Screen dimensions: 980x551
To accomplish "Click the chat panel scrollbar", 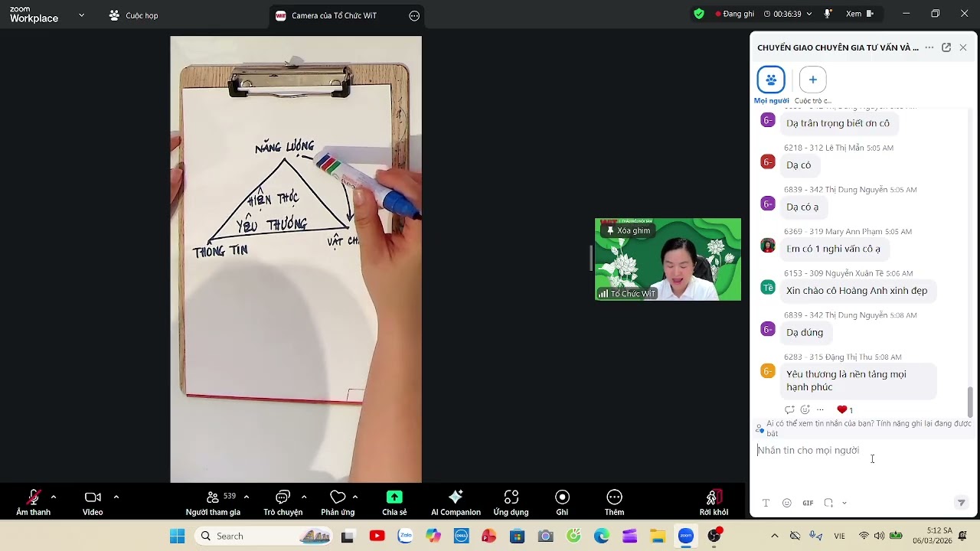I will coord(970,402).
